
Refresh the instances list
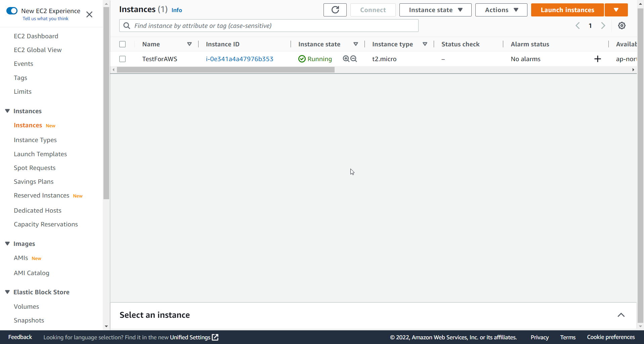(335, 10)
